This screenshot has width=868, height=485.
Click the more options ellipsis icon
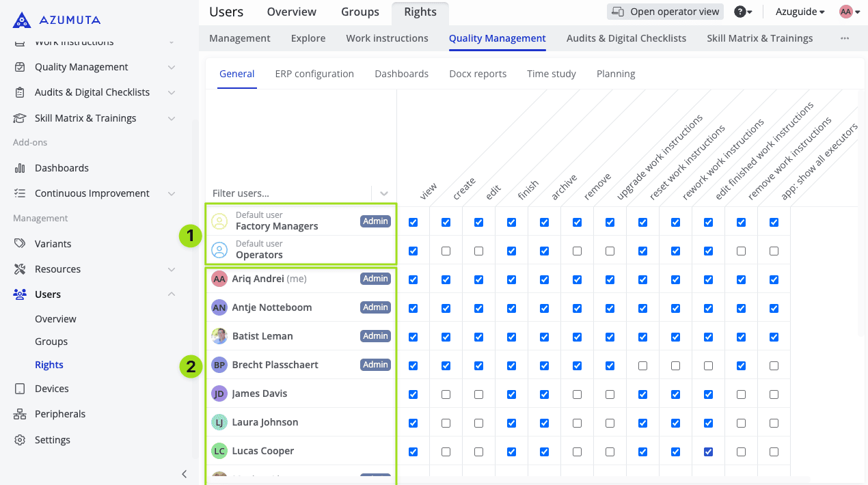point(845,38)
